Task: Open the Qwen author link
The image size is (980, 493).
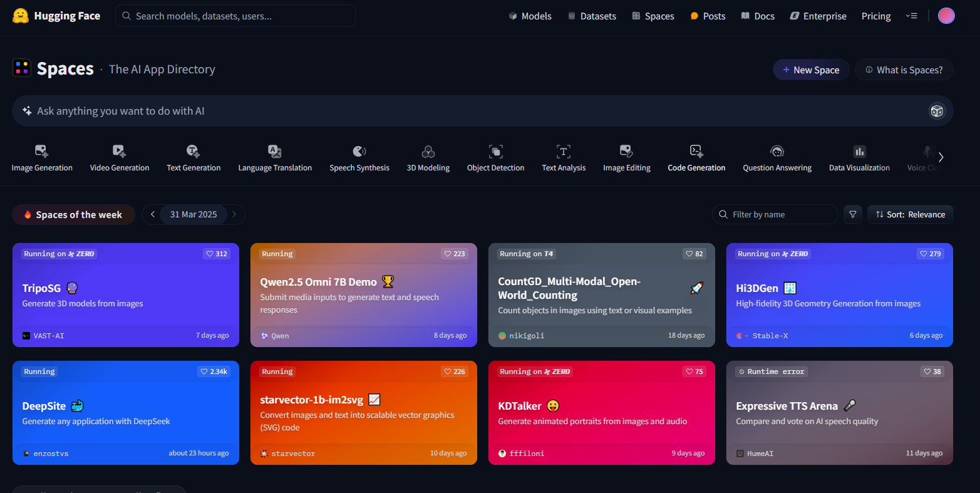Action: [275, 336]
